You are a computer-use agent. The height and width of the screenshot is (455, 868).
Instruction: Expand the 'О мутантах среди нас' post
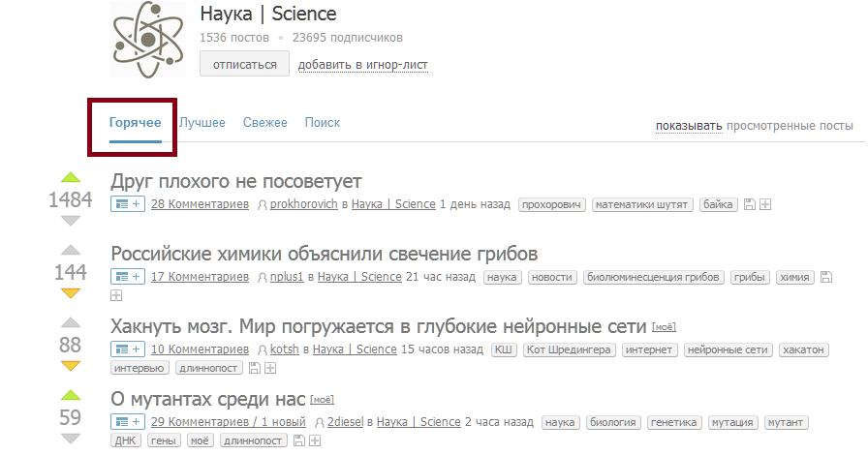pyautogui.click(x=128, y=422)
